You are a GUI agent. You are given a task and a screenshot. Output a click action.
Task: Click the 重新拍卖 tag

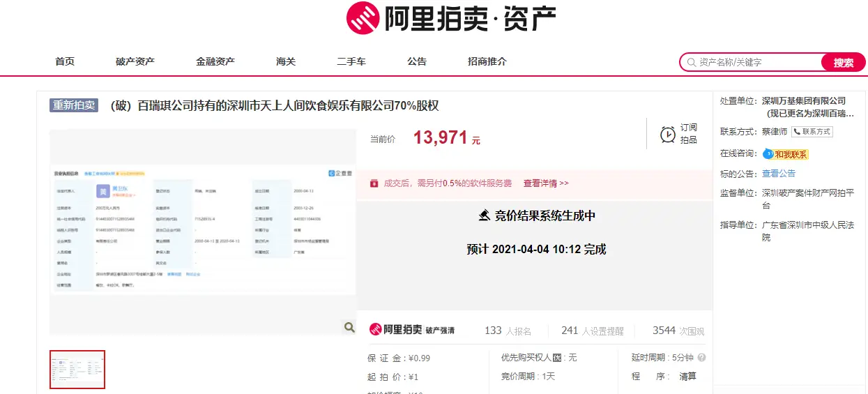pyautogui.click(x=74, y=105)
